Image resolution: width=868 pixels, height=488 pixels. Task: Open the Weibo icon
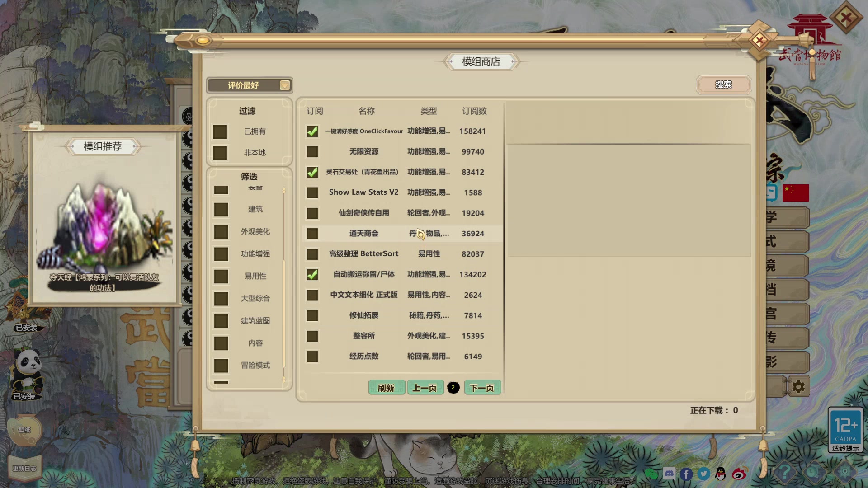click(739, 474)
